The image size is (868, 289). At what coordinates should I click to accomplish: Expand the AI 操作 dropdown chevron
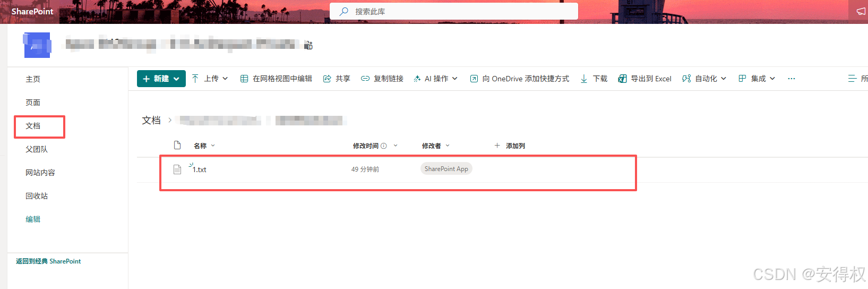[x=455, y=79]
